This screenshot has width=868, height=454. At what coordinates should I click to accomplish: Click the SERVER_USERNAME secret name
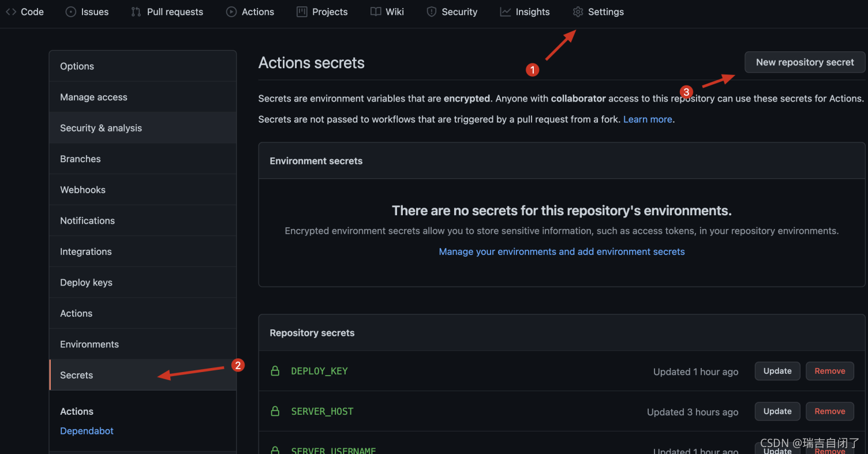(334, 451)
